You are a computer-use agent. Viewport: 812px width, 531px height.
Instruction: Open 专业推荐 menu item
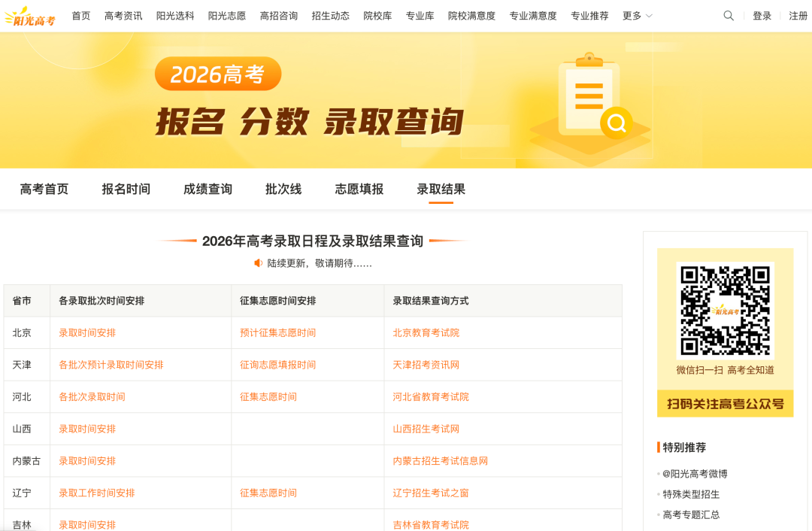pyautogui.click(x=589, y=16)
